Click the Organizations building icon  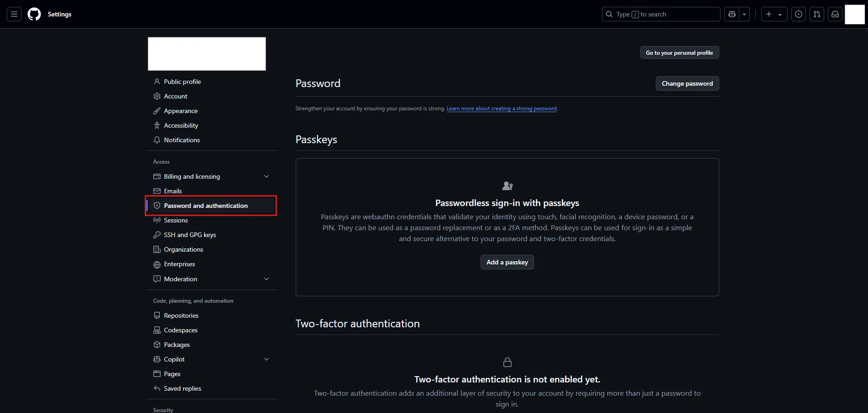(x=157, y=249)
